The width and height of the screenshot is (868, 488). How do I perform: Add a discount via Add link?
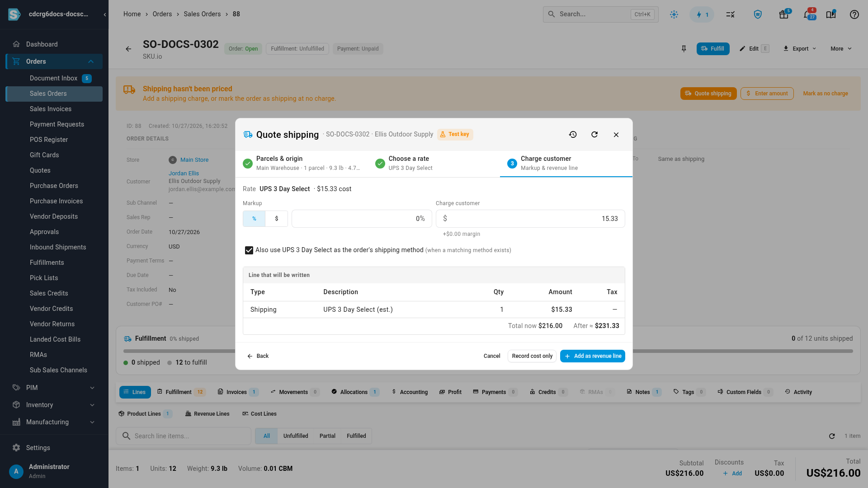click(x=732, y=474)
